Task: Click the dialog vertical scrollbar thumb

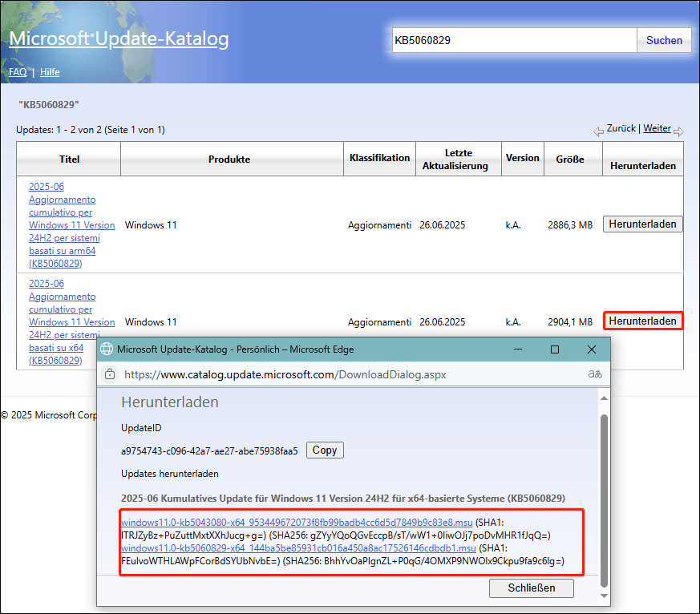Action: tap(604, 501)
